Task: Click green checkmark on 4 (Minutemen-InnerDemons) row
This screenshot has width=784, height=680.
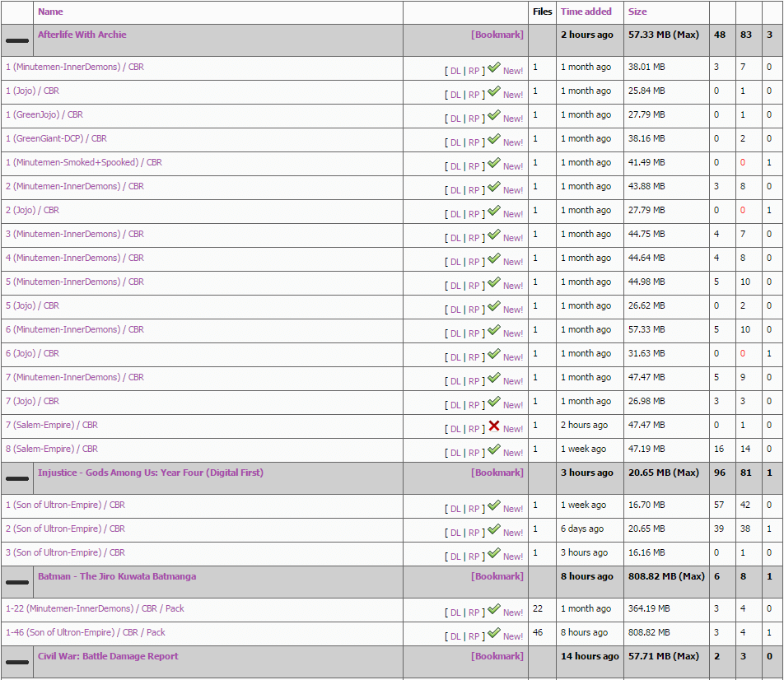Action: point(494,258)
